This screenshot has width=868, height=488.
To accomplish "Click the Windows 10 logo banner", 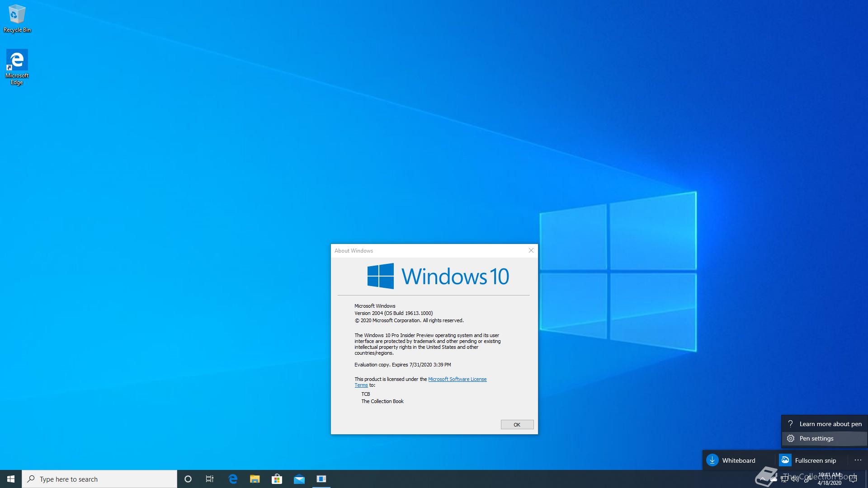I will pyautogui.click(x=438, y=276).
